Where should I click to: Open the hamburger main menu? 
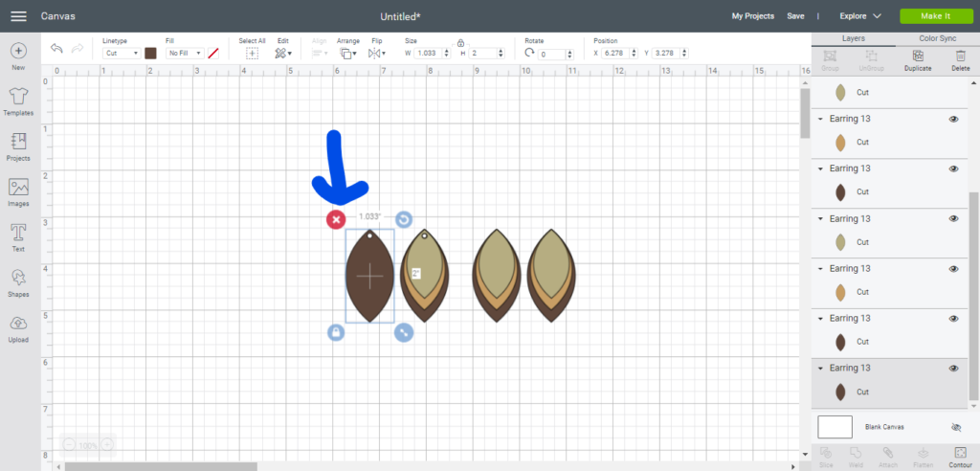pyautogui.click(x=19, y=16)
